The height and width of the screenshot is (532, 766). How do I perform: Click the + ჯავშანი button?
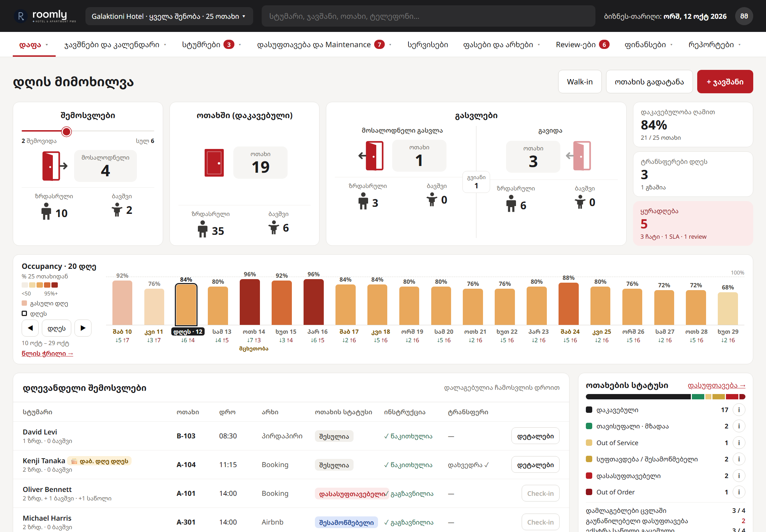[725, 82]
